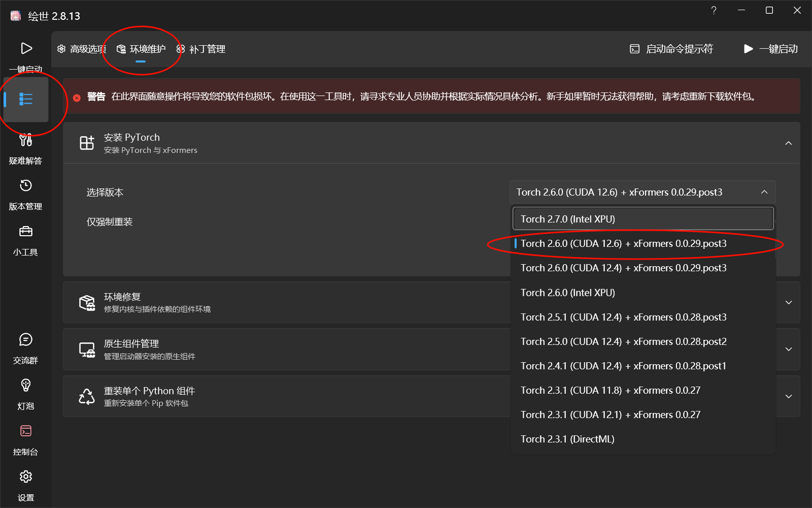812x508 pixels.
Task: Open the 小工具 toolbox icon
Action: (x=26, y=232)
